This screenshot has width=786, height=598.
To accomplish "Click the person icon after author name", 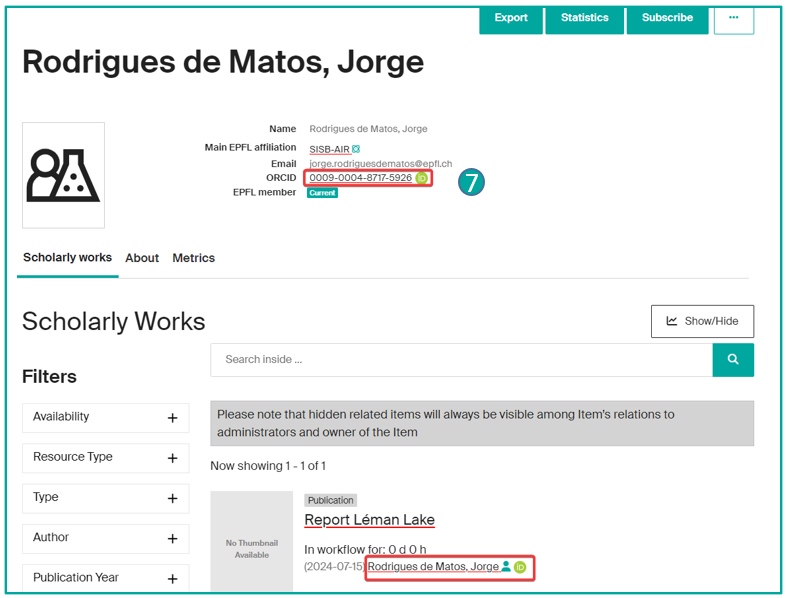I will (x=506, y=567).
